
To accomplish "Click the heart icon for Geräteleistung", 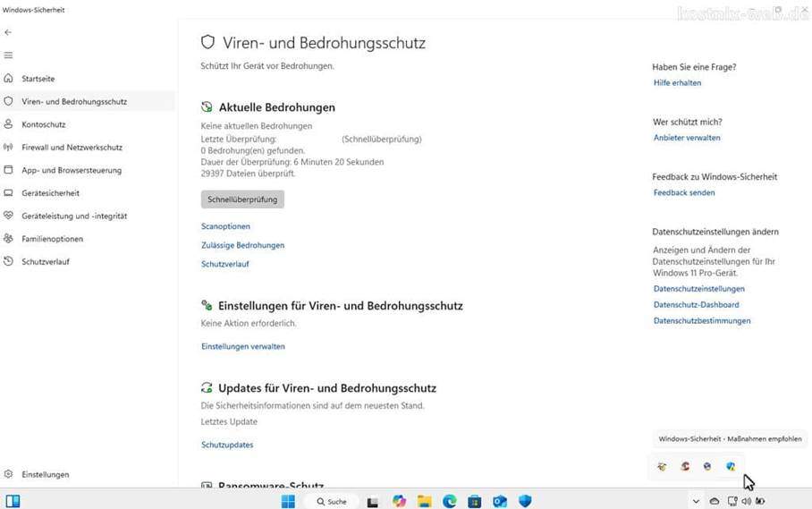I will tap(8, 216).
